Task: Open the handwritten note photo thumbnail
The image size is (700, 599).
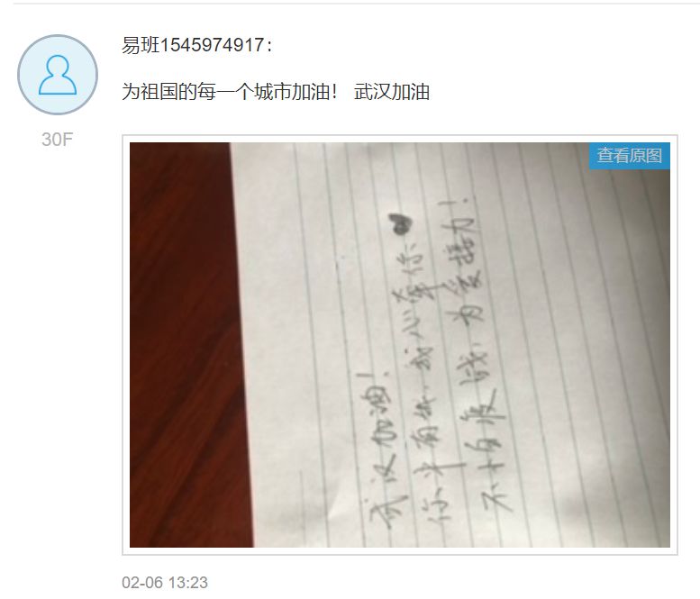Action: [400, 345]
